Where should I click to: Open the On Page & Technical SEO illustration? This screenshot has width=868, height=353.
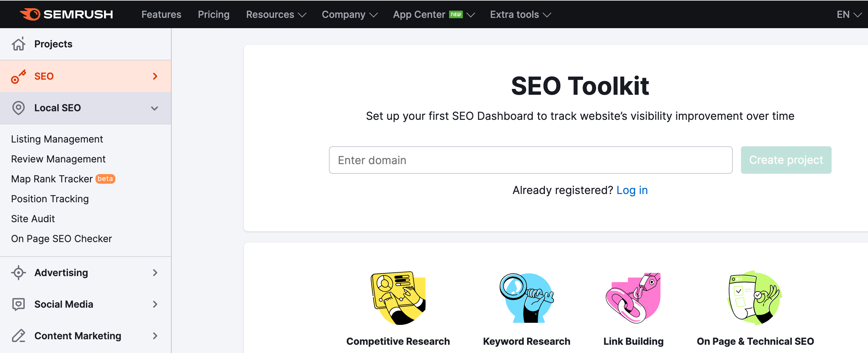[x=755, y=298]
